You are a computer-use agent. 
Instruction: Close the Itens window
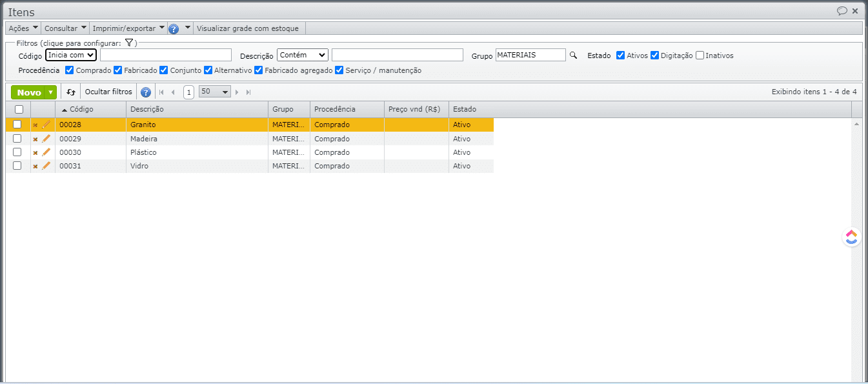tap(855, 11)
